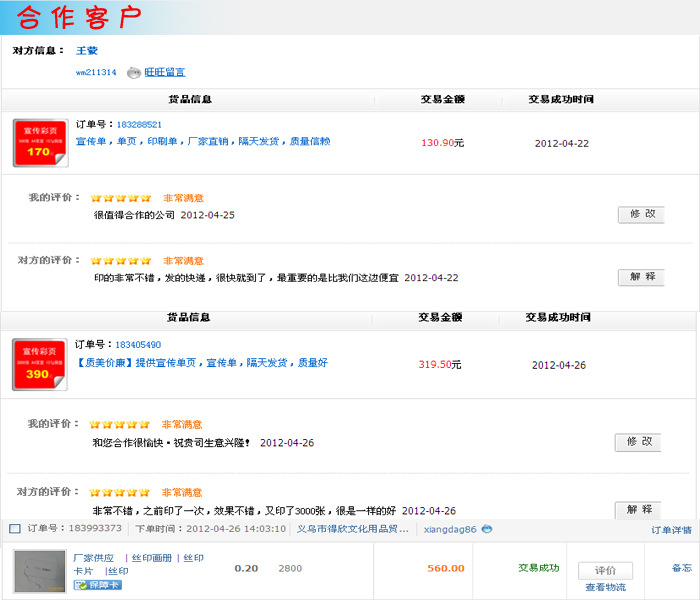Open 订单详情 order details link
This screenshot has height=600, width=700.
671,530
